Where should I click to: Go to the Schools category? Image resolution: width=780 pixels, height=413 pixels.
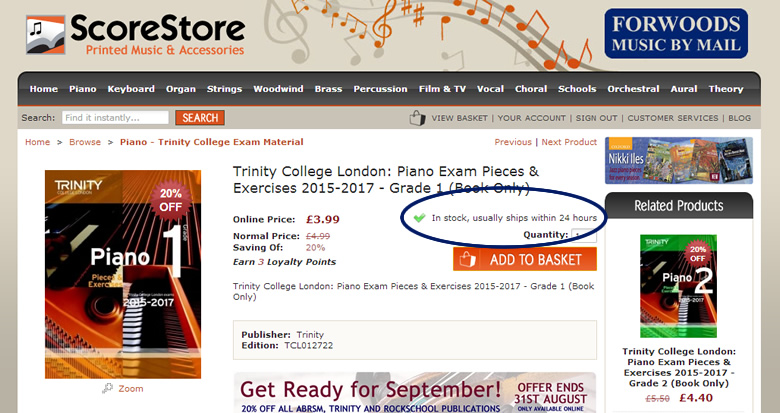tap(577, 89)
